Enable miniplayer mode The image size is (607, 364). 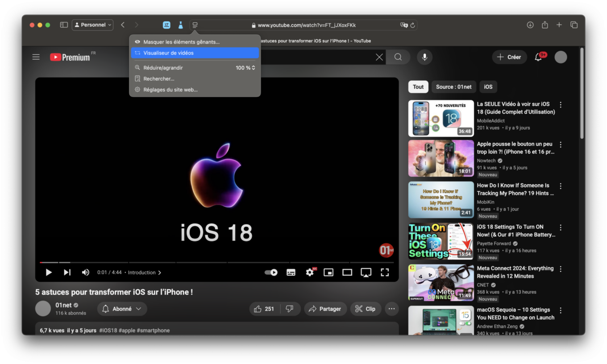coord(328,272)
